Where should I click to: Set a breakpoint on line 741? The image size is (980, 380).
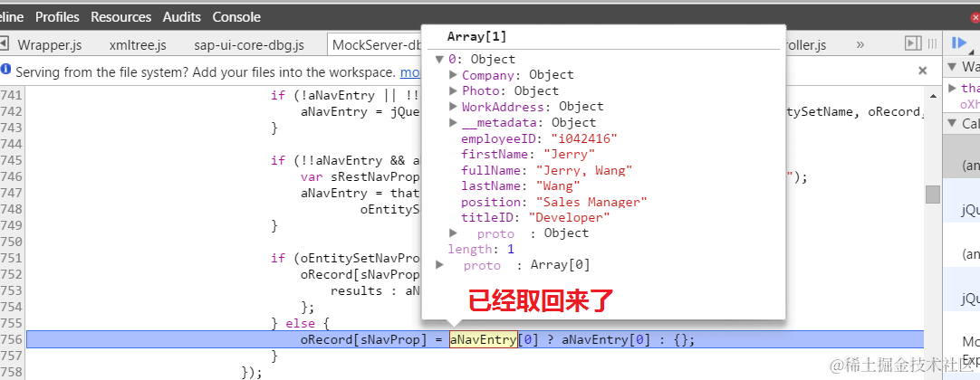point(11,95)
